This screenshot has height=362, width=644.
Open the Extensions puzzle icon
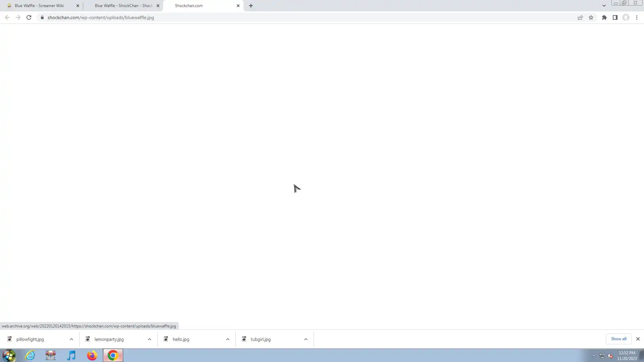(604, 17)
